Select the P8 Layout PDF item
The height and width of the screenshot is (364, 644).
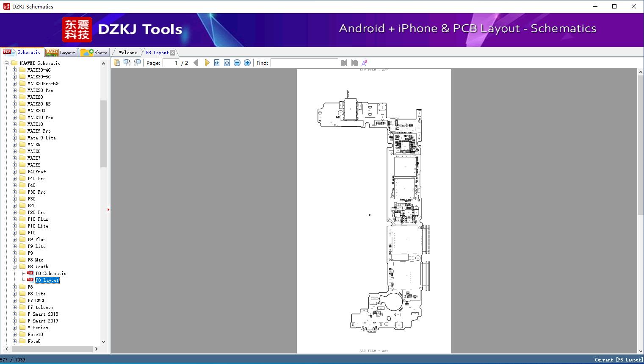(47, 280)
